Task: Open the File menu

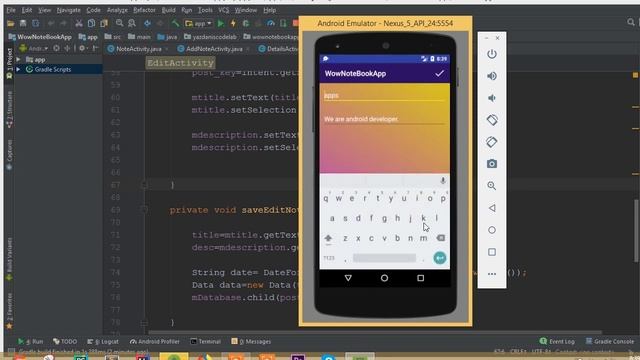Action: point(11,10)
